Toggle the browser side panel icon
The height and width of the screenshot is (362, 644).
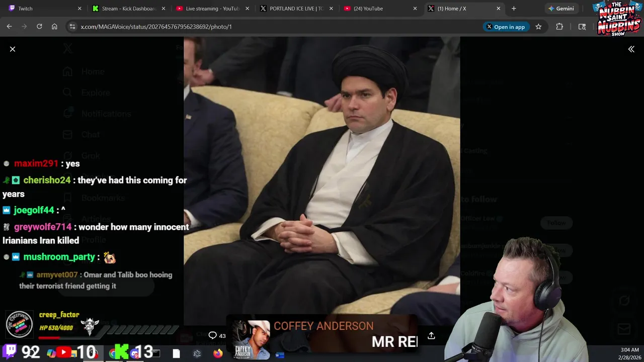coord(582,27)
